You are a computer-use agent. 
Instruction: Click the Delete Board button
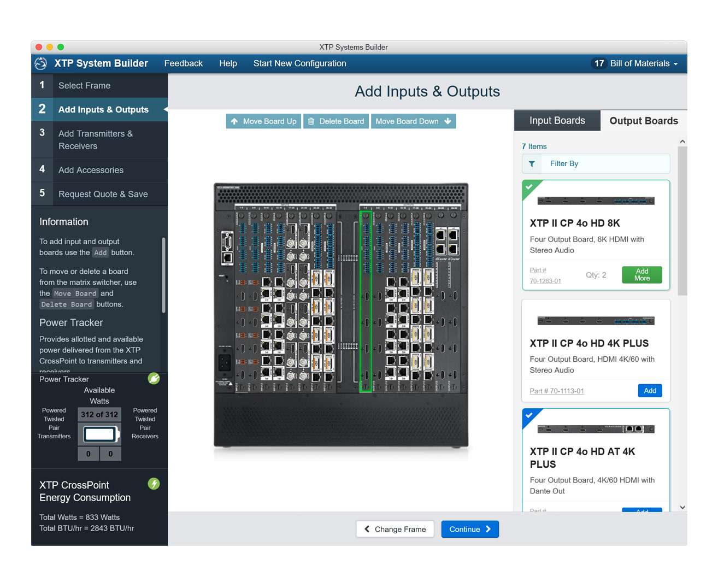tap(336, 121)
